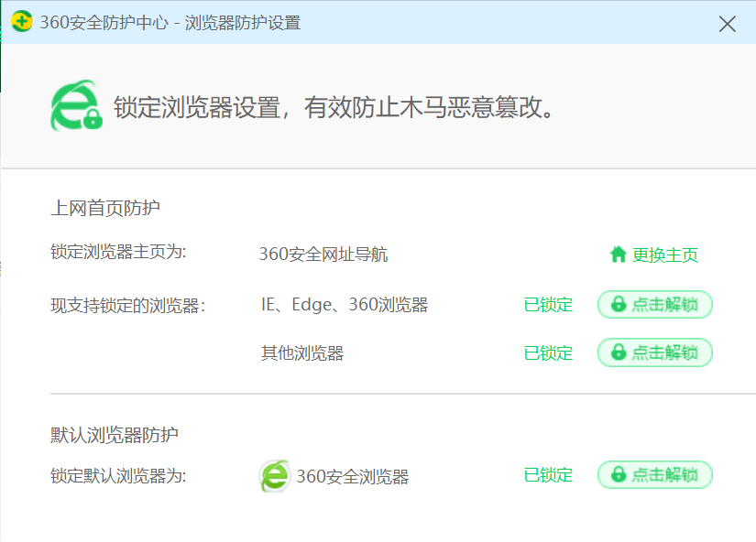Click the 更换主页 link
This screenshot has width=756, height=542.
(x=653, y=255)
